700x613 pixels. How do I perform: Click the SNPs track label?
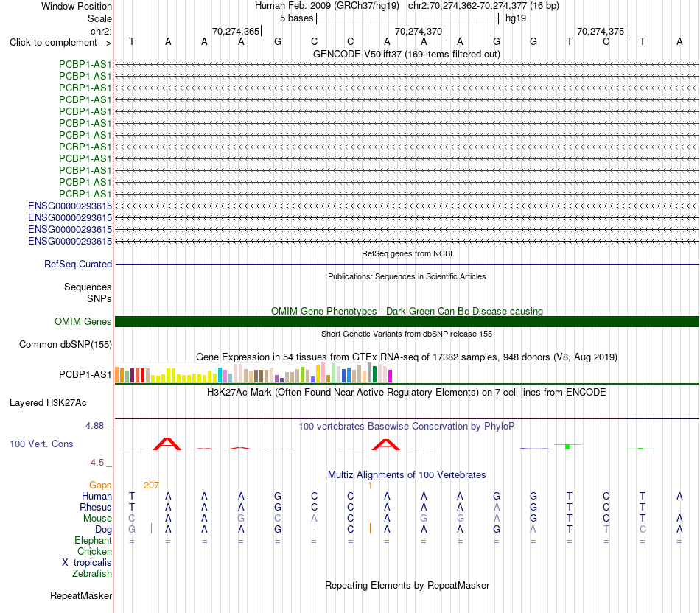(99, 298)
